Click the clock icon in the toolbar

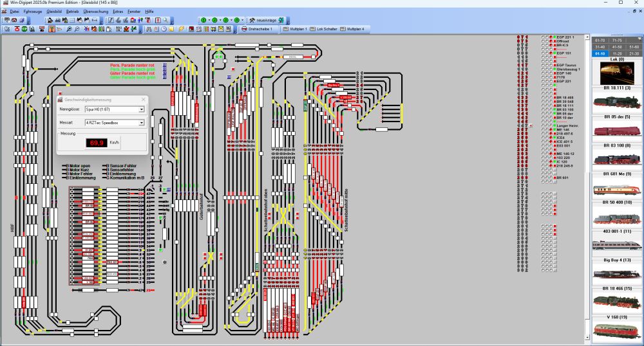[164, 29]
